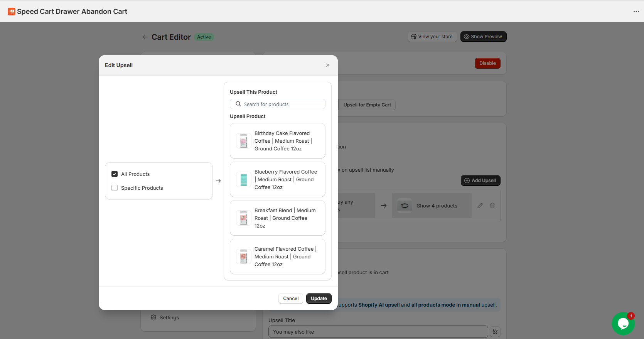Open the live chat bubble
The image size is (644, 339).
point(622,323)
